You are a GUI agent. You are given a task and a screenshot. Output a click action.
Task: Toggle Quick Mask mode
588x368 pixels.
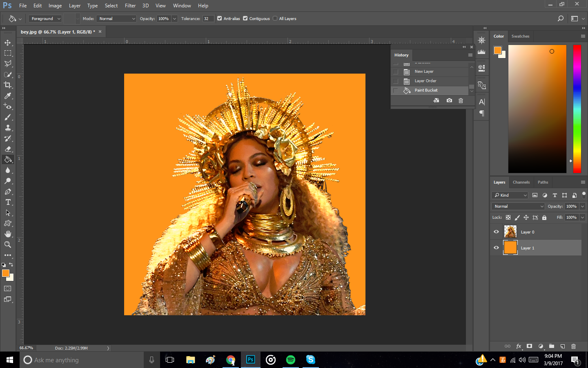[8, 289]
